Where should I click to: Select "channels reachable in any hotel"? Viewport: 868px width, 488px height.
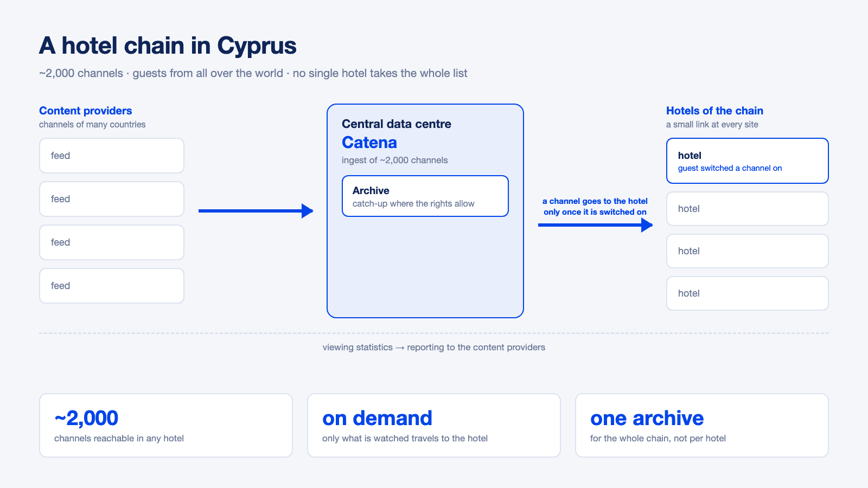tap(119, 438)
